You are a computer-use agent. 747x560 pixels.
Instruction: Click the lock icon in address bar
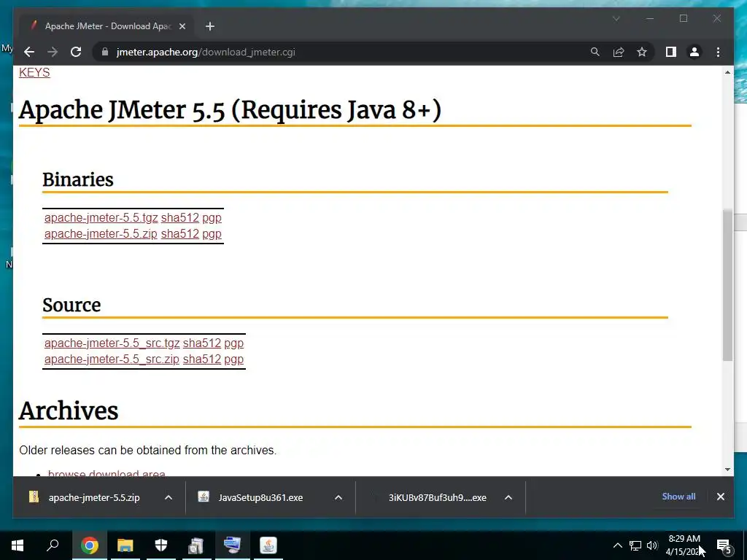105,52
